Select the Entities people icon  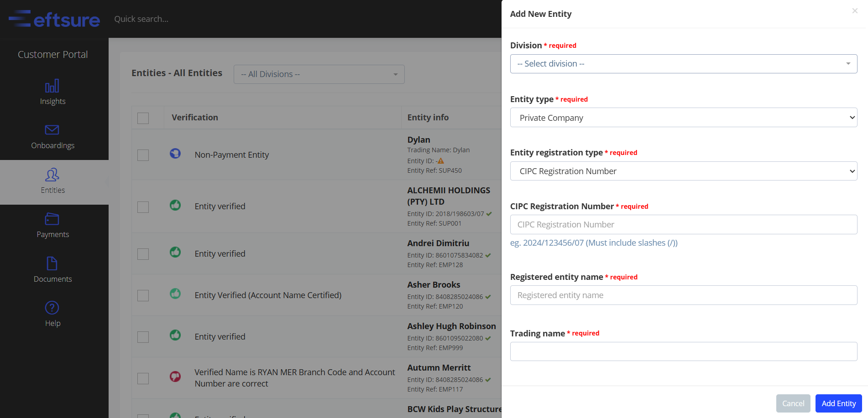pyautogui.click(x=52, y=175)
